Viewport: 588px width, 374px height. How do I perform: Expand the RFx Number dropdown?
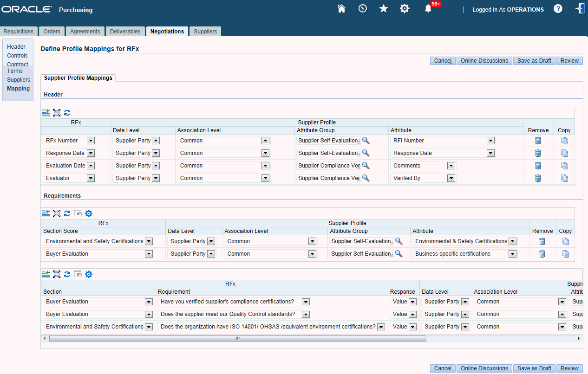pyautogui.click(x=91, y=141)
